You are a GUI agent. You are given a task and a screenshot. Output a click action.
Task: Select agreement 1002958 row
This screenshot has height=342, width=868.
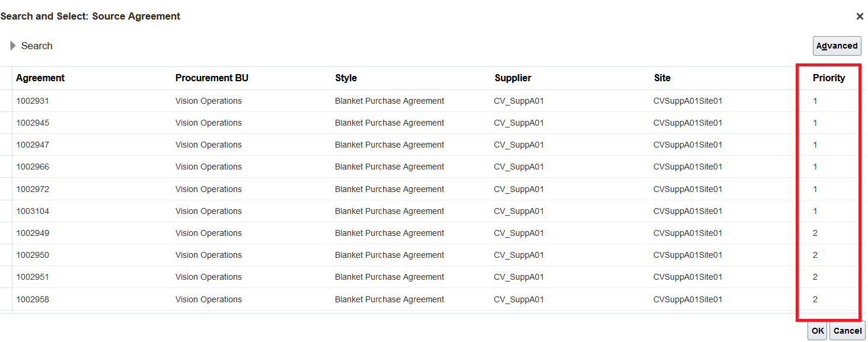point(33,299)
